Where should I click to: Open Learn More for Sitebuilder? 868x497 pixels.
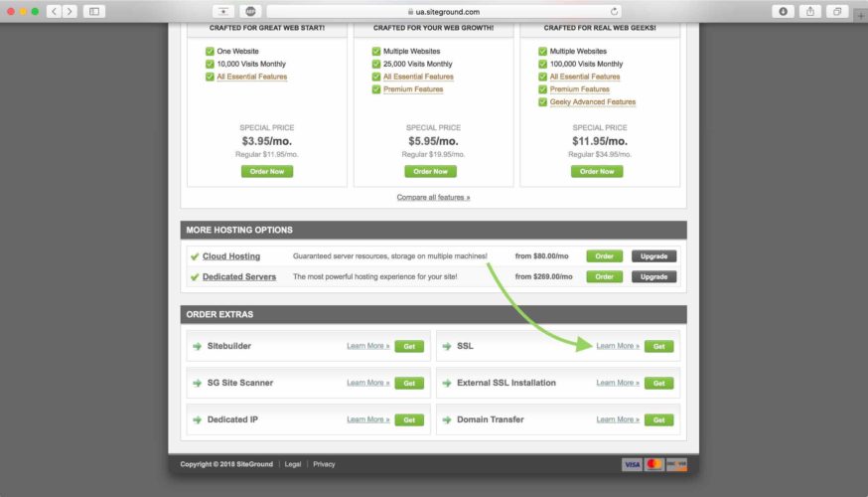coord(368,346)
